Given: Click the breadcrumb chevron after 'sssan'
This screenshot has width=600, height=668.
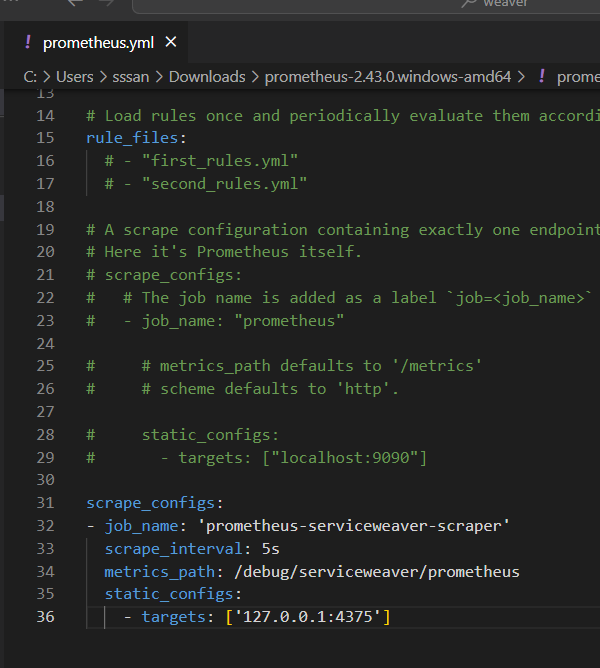Looking at the screenshot, I should (x=159, y=77).
